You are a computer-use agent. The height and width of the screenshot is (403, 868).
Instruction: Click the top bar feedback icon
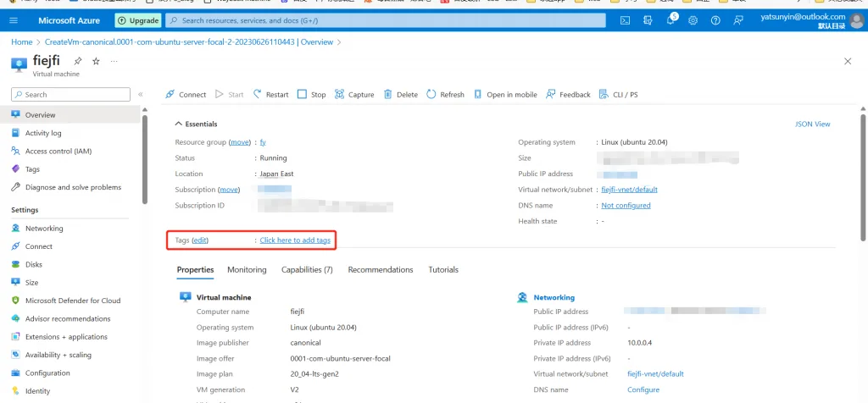(x=738, y=20)
